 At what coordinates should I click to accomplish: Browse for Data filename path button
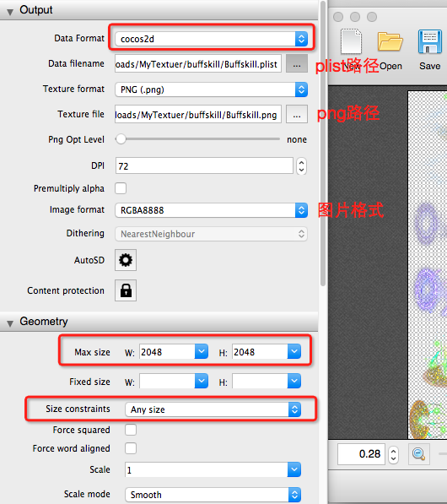(x=297, y=63)
